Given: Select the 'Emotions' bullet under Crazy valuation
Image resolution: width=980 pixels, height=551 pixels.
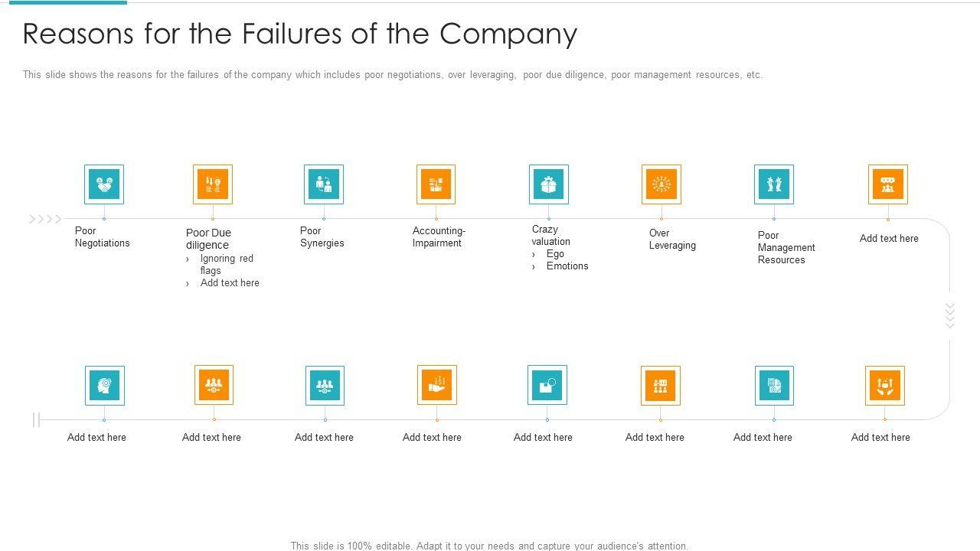Looking at the screenshot, I should (567, 266).
